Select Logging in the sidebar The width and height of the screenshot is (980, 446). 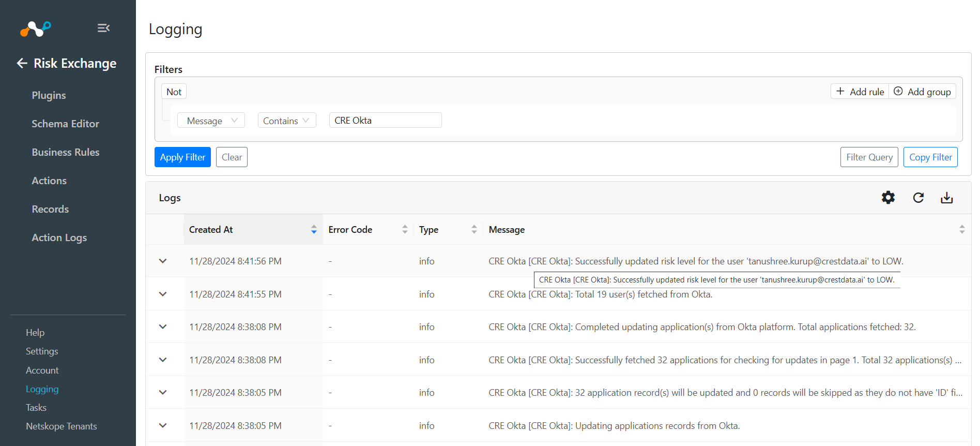42,389
